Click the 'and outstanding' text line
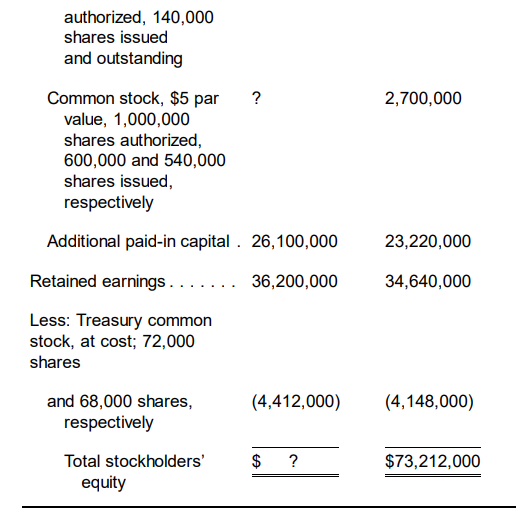The height and width of the screenshot is (515, 524). pos(123,58)
